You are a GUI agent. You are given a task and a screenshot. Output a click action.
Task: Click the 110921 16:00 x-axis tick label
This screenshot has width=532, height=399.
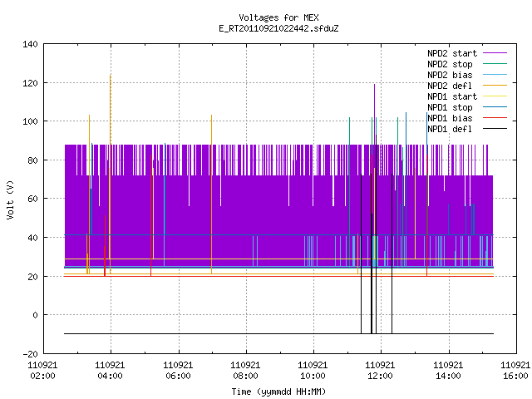(515, 371)
